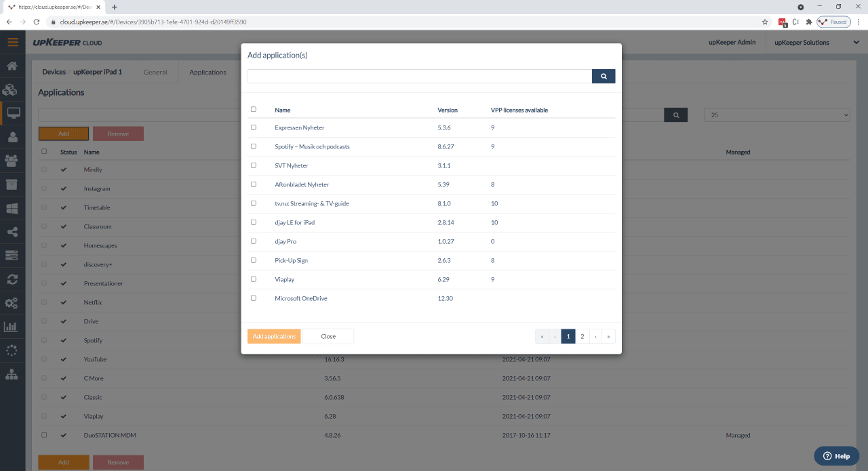The width and height of the screenshot is (868, 471).
Task: Open Devices via monitor sidebar icon
Action: 13,113
